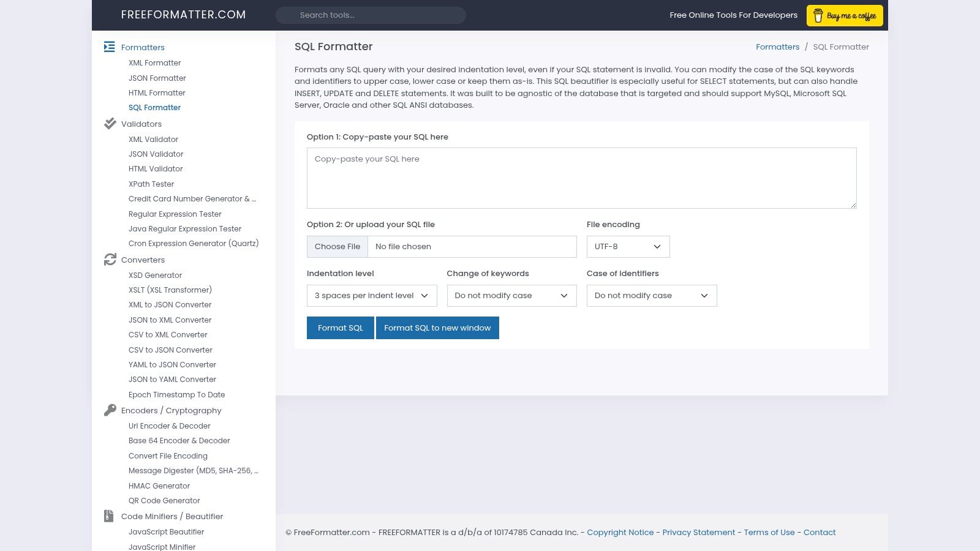The height and width of the screenshot is (551, 980).
Task: Click the SQL copy-paste text area
Action: pos(581,178)
